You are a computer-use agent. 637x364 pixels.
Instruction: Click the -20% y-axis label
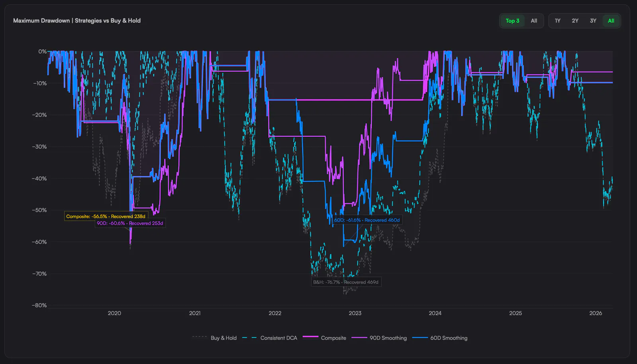point(39,115)
